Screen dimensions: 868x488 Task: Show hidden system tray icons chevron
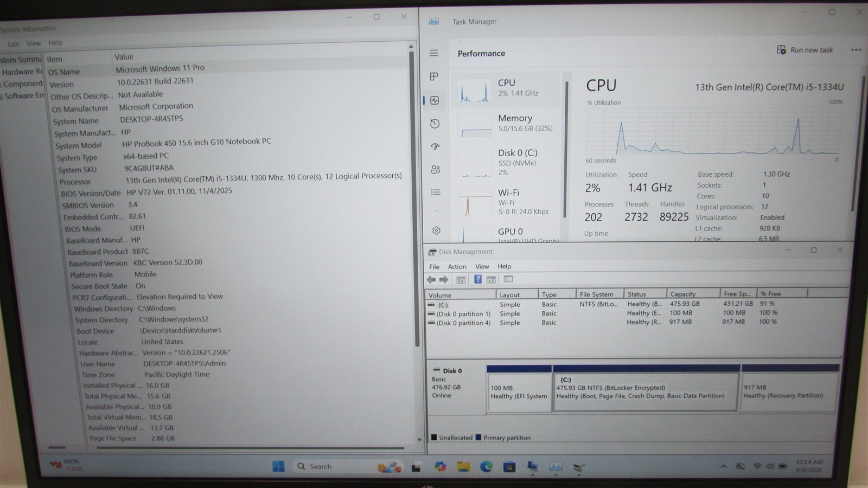[x=723, y=466]
